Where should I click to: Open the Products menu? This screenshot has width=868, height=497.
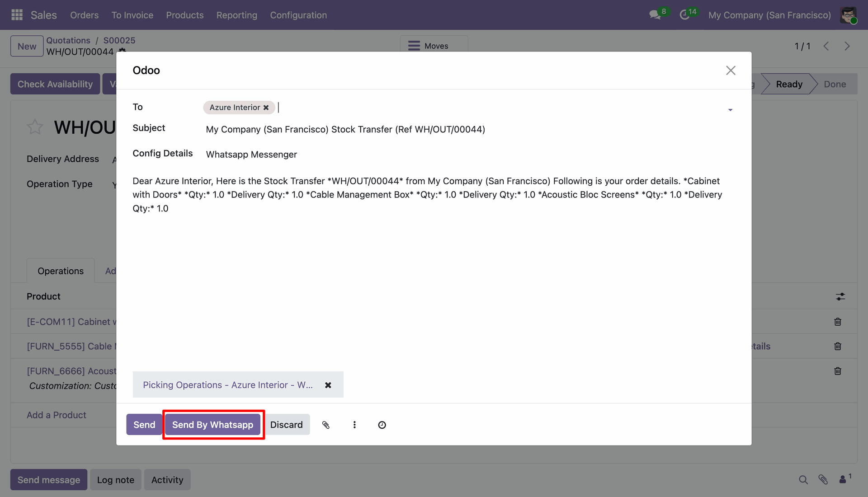(x=185, y=15)
